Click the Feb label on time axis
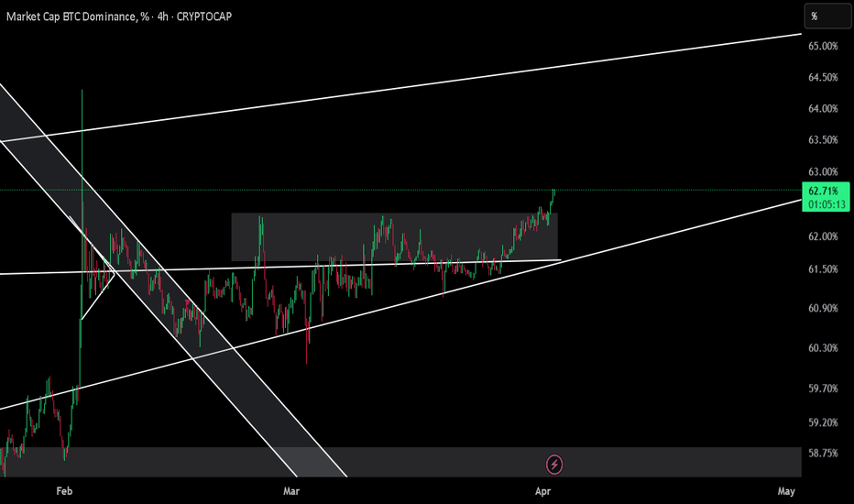Screen dimensions: 854x504 pos(64,491)
